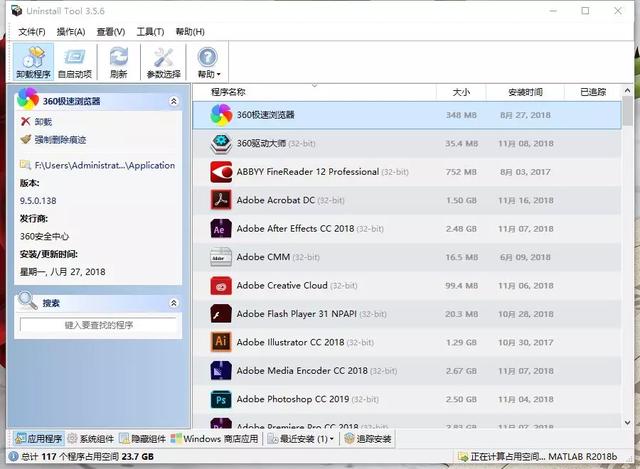Select the 360极速浏览器 icon in list
This screenshot has width=640, height=469.
pyautogui.click(x=221, y=115)
